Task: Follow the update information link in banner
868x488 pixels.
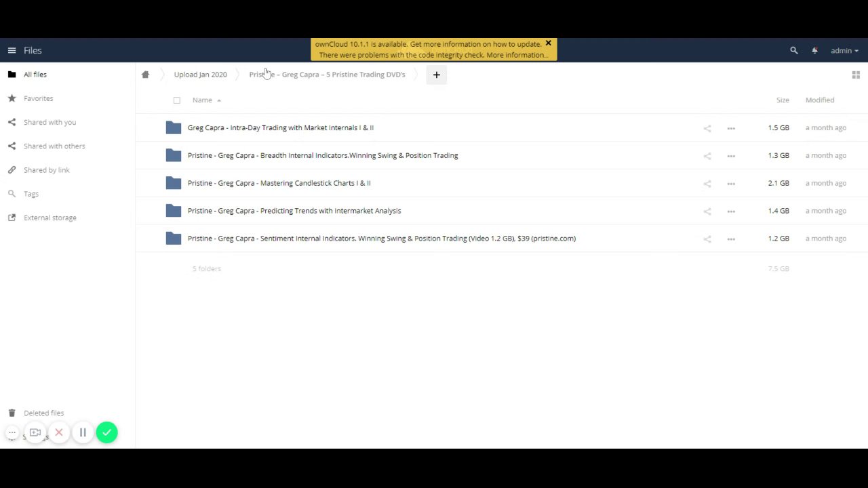Action: pos(476,44)
